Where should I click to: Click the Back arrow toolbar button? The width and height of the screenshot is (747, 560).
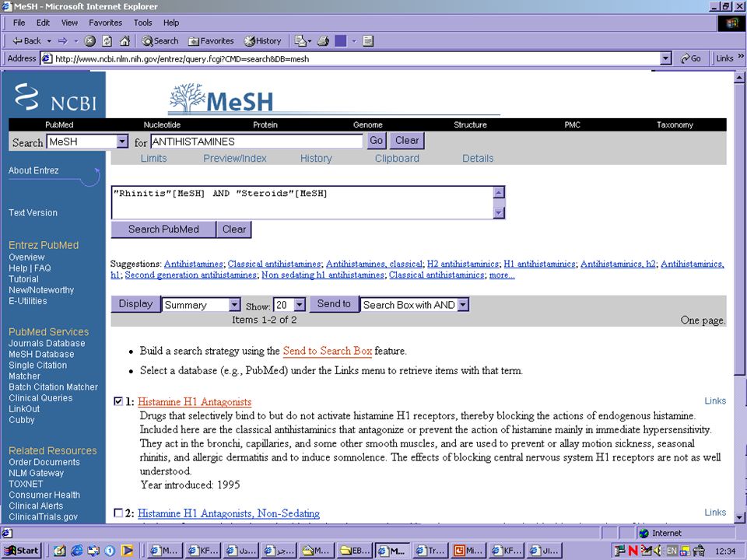pos(26,41)
